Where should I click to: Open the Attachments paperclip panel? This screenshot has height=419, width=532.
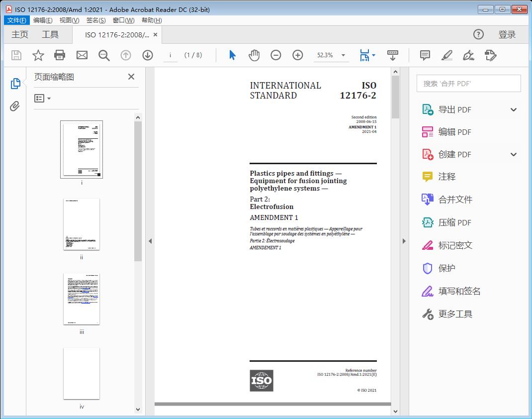[15, 106]
